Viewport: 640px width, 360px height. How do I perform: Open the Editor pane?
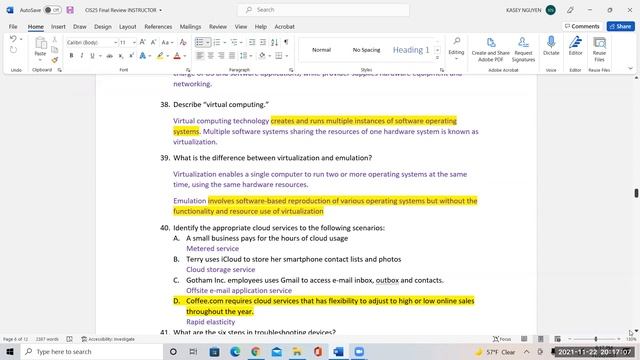(575, 46)
